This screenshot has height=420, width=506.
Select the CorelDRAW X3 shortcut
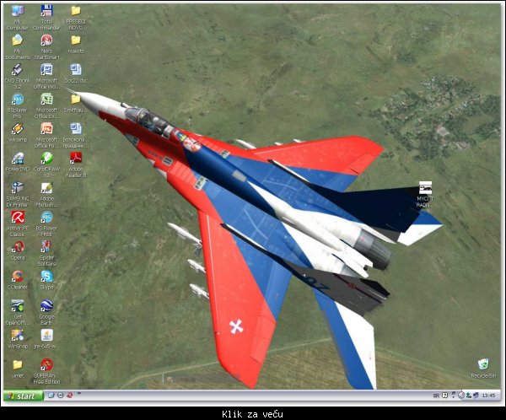(46, 164)
